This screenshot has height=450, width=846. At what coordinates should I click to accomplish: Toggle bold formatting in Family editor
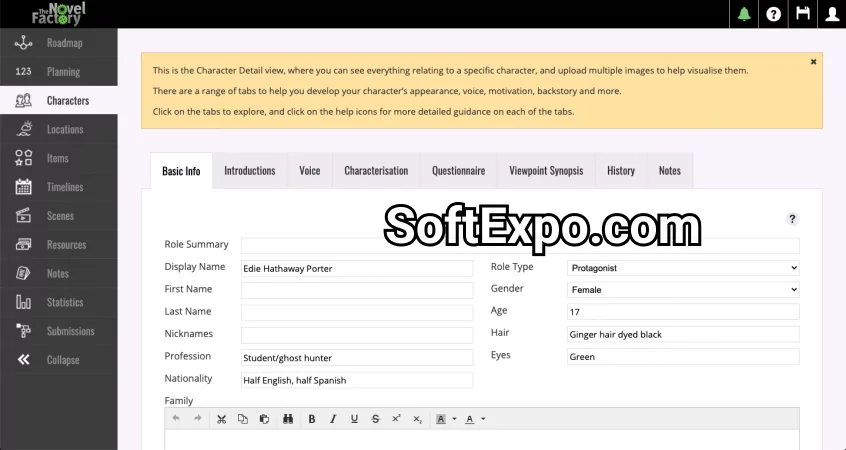tap(312, 419)
